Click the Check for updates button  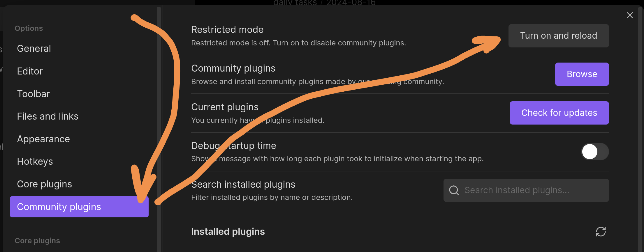pyautogui.click(x=559, y=113)
